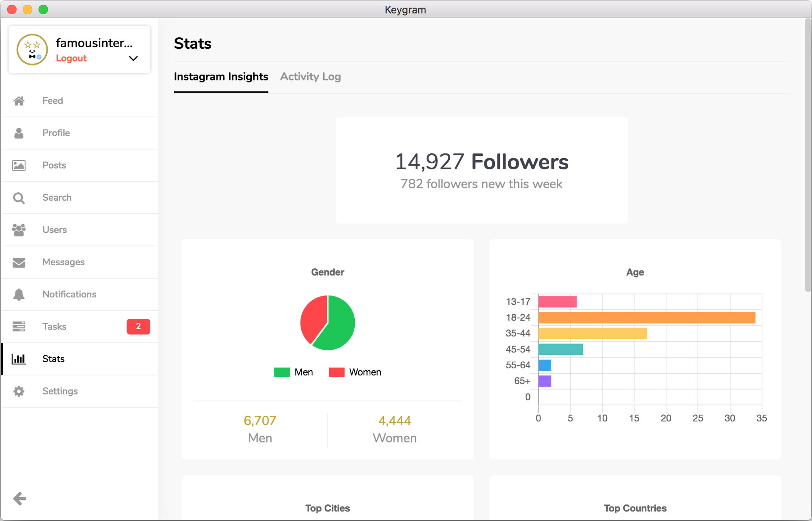Click the 14,927 Followers heading
This screenshot has height=521, width=812.
(x=482, y=162)
